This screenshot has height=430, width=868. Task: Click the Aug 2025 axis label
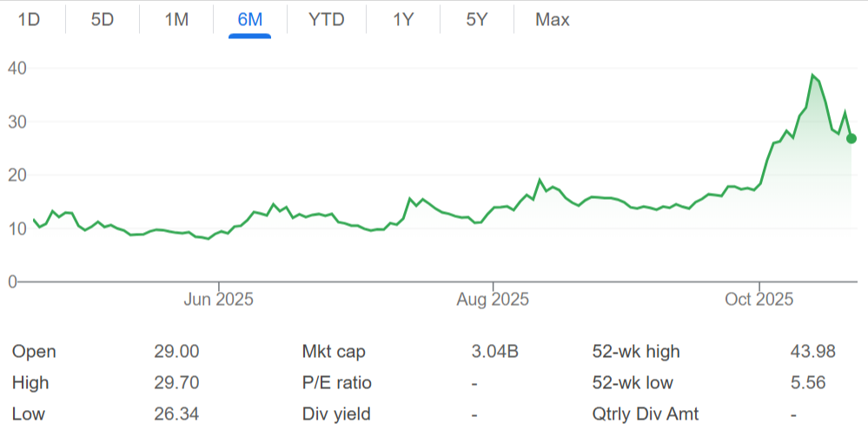pos(494,300)
